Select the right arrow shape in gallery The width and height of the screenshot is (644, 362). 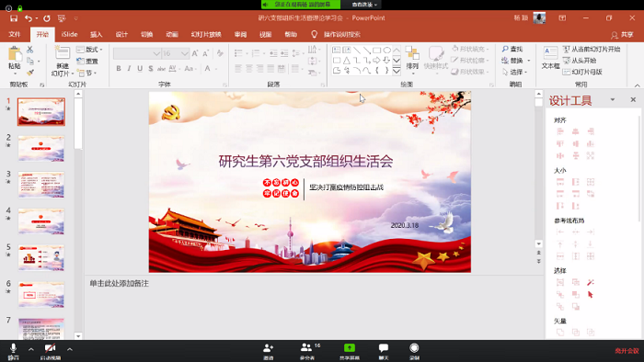376,61
